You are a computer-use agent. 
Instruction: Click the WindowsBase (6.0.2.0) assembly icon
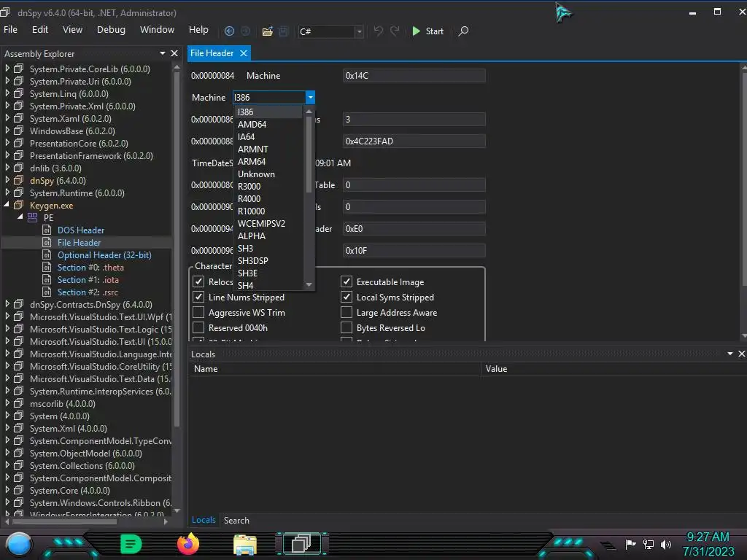(18, 131)
